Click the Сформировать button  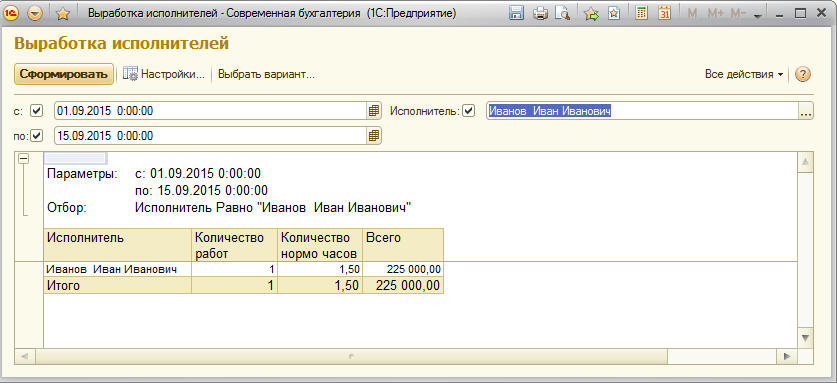pos(64,74)
